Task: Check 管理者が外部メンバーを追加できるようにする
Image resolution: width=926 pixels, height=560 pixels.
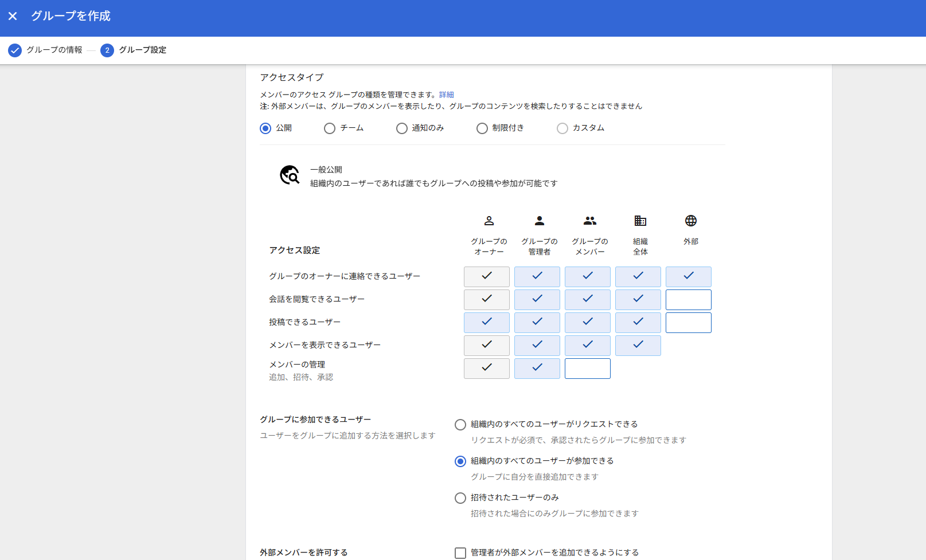Action: pyautogui.click(x=460, y=553)
